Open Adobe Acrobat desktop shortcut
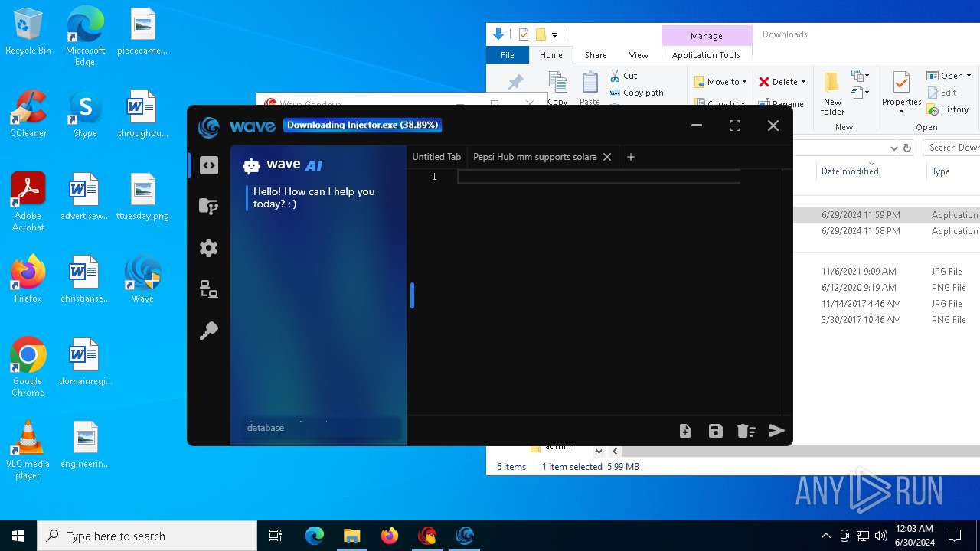This screenshot has width=980, height=551. coord(28,202)
